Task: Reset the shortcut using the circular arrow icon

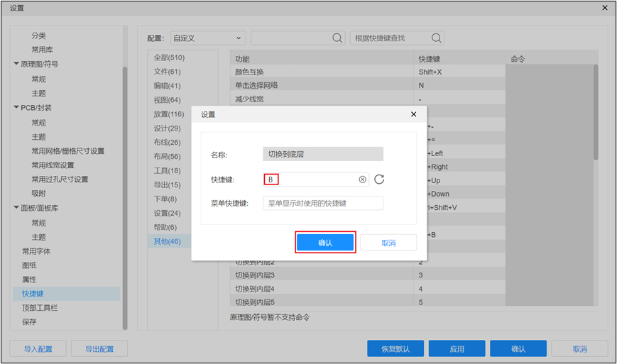Action: (379, 180)
